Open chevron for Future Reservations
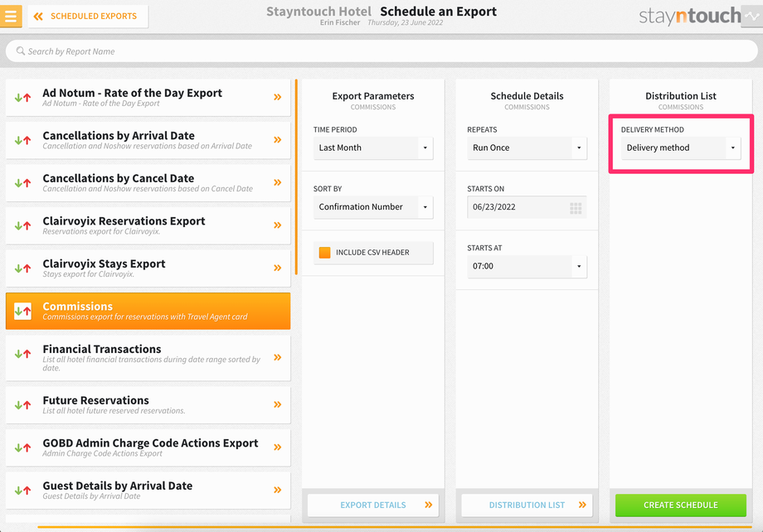The height and width of the screenshot is (532, 763). [x=277, y=404]
